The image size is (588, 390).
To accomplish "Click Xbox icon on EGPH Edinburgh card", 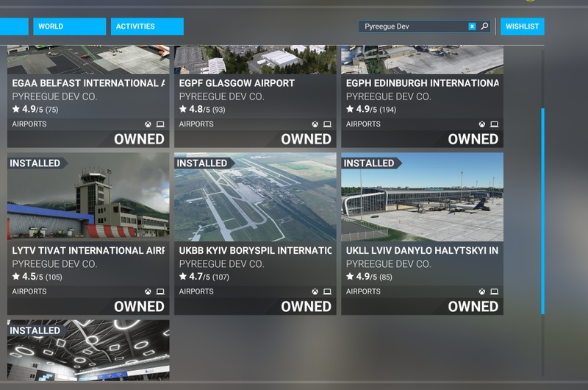I will (x=482, y=124).
